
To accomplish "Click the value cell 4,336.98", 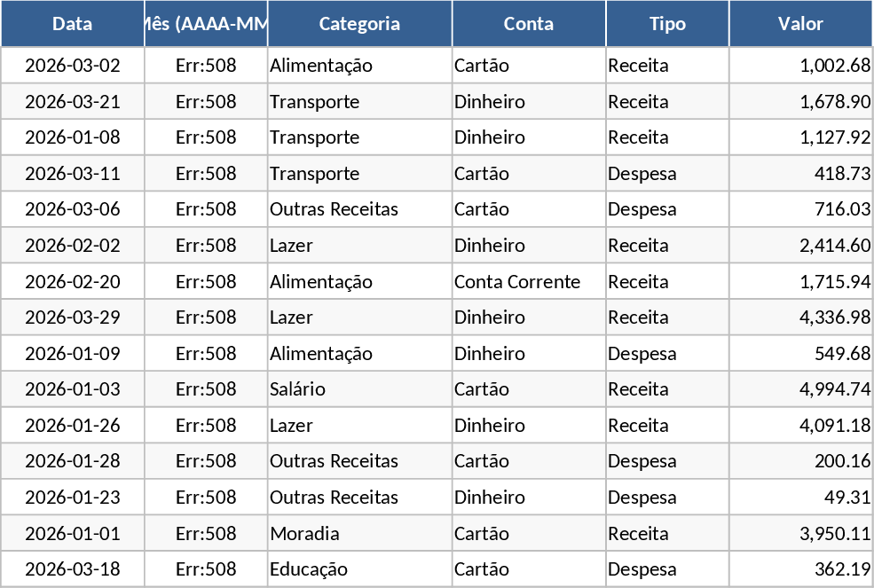I will pos(834,318).
